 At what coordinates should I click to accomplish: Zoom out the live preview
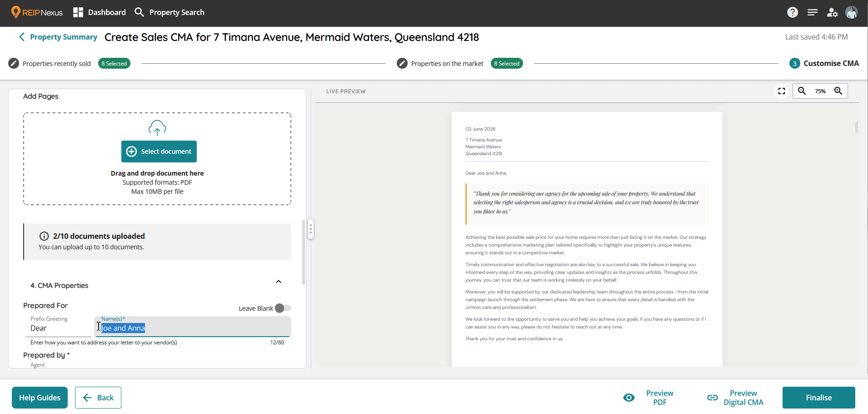802,91
